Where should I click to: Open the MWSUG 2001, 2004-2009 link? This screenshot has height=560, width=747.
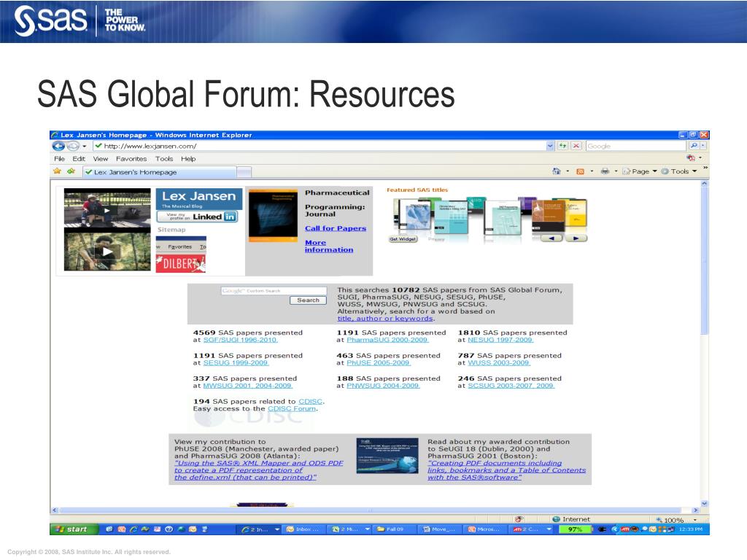[x=248, y=385]
